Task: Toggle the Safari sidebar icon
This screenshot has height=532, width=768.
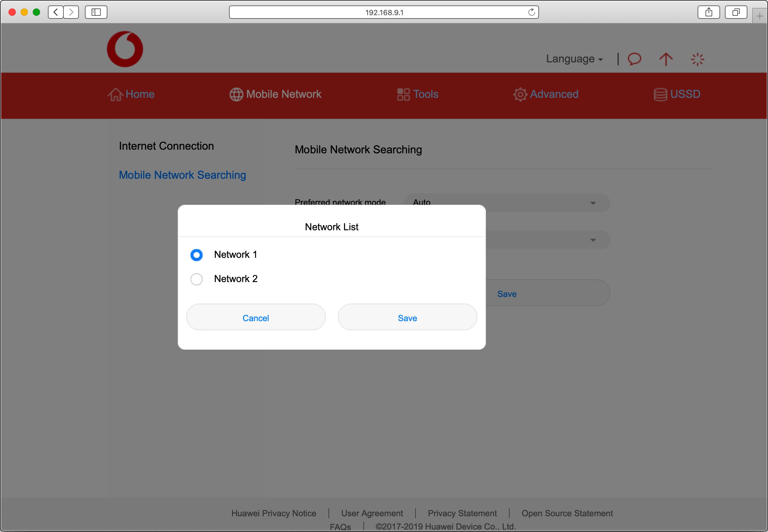Action: pos(96,12)
